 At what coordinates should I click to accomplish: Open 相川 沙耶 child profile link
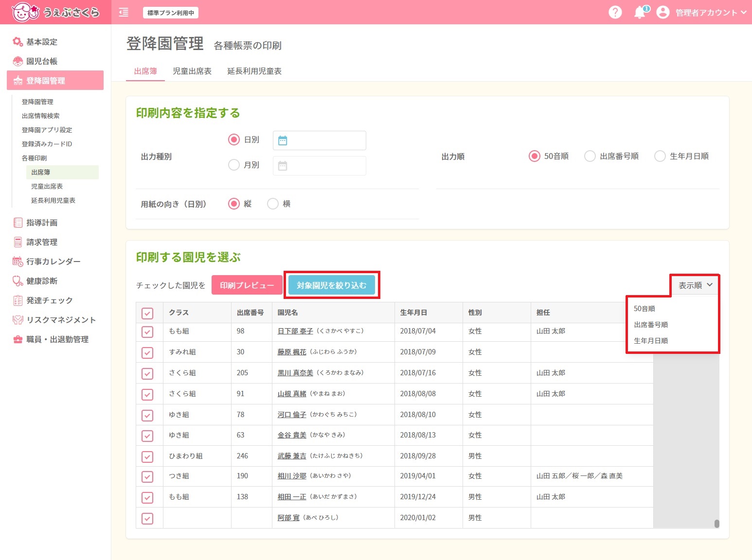point(292,476)
